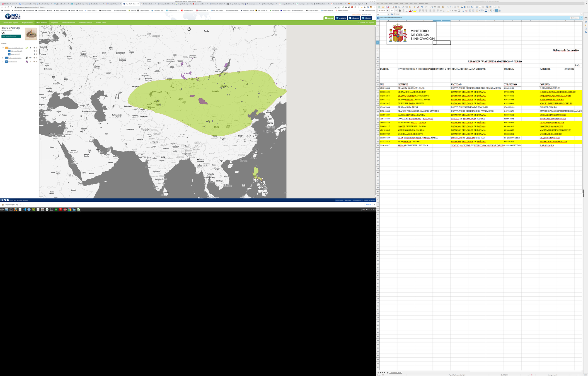This screenshot has width=588, height=376.
Task: Toggle the Puntos de observación checkbox
Action: coord(6,58)
